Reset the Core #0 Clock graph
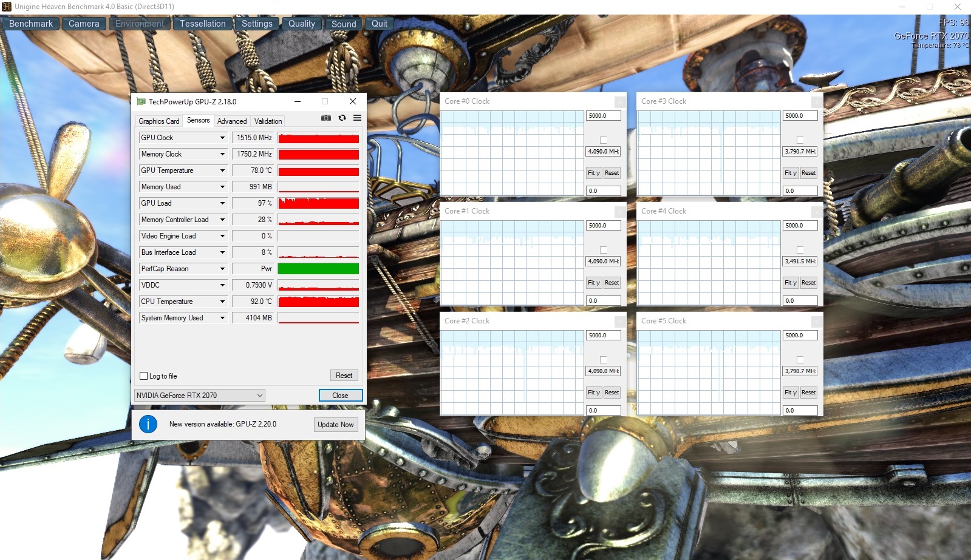 point(612,173)
